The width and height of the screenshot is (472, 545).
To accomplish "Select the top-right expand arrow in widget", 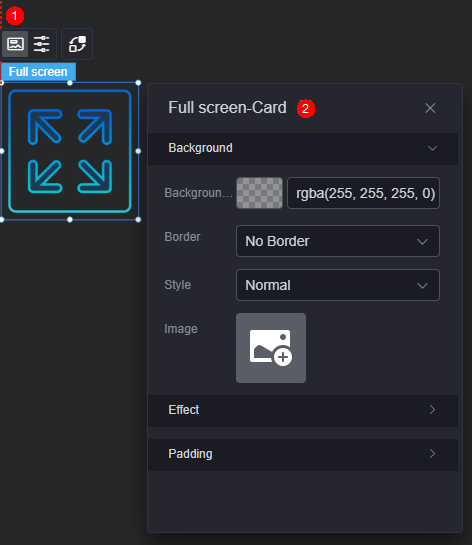I will [x=95, y=127].
